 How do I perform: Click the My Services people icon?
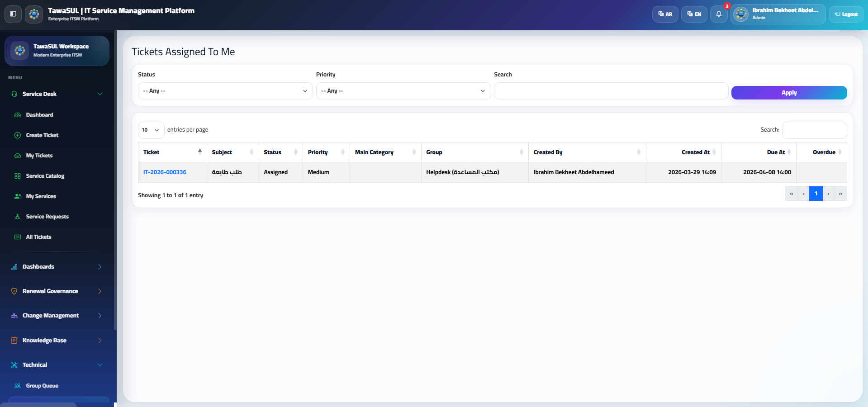pyautogui.click(x=18, y=196)
